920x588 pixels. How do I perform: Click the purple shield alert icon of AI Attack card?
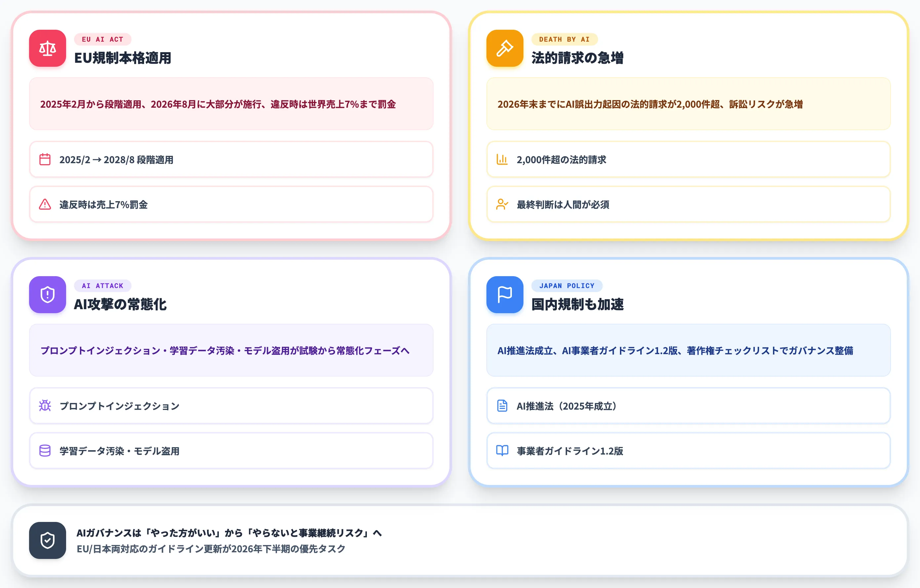(x=47, y=294)
